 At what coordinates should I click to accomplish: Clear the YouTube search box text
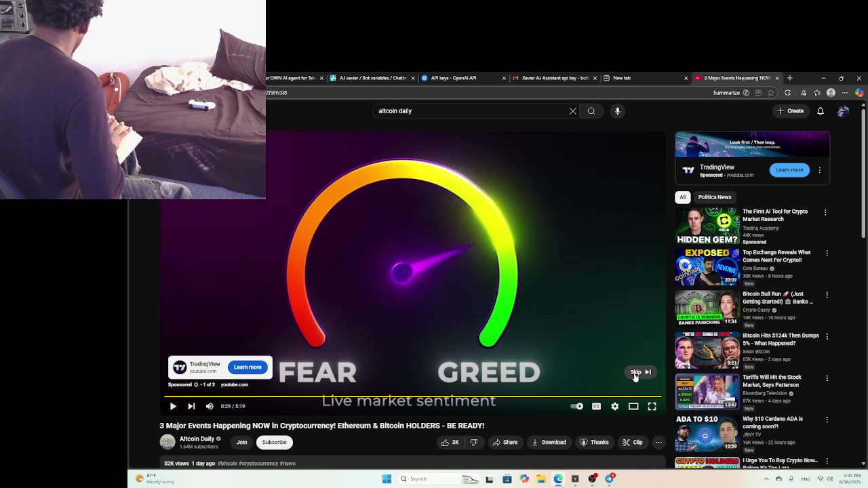pos(573,111)
